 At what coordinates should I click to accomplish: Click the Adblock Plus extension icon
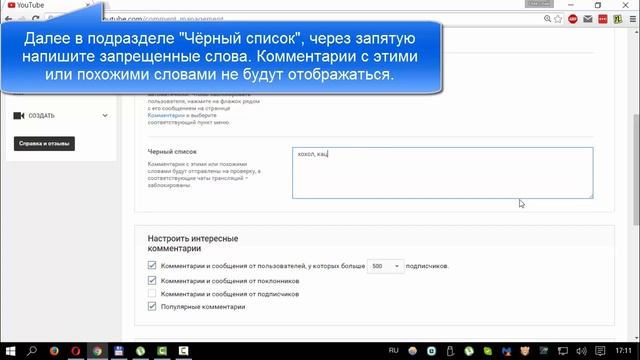point(573,19)
